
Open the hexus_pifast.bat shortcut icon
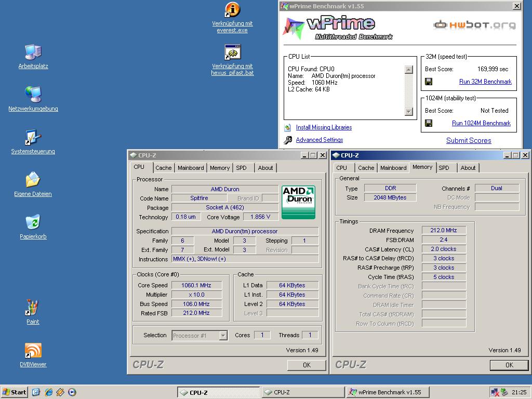[232, 52]
